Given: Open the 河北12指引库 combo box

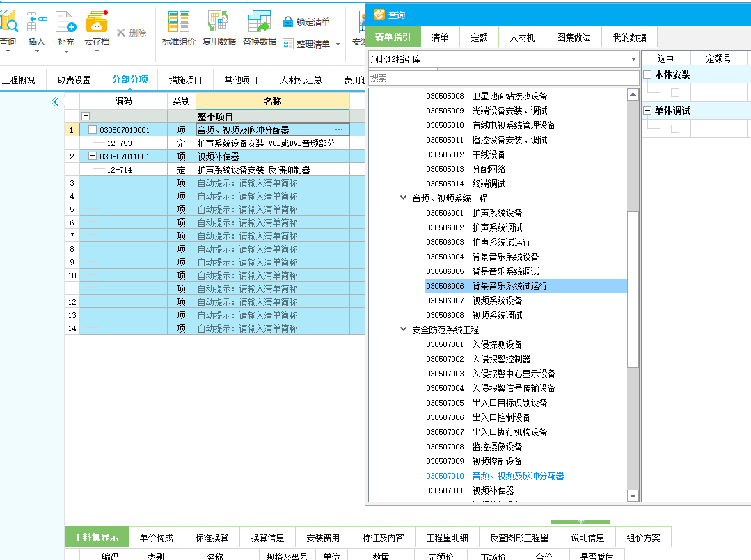Looking at the screenshot, I should pyautogui.click(x=504, y=59).
